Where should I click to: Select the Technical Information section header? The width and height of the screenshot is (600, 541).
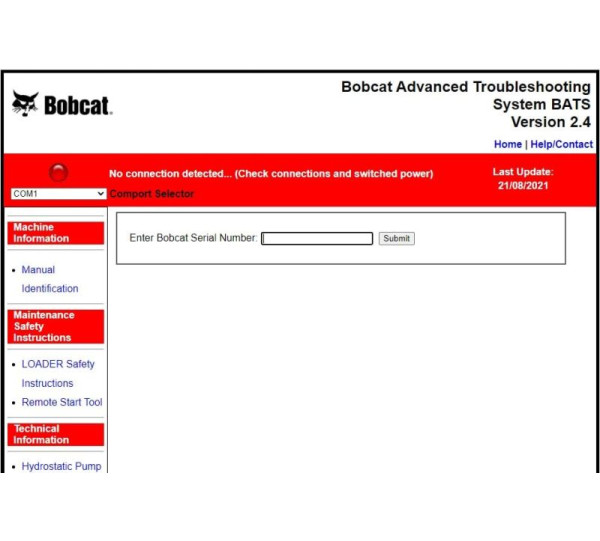(x=56, y=434)
